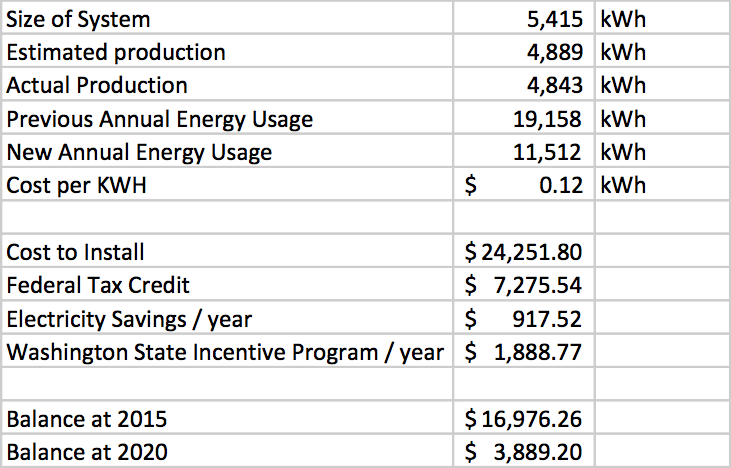Screen dimensions: 731x468
Task: Select the 'Estimated production' label cell
Action: click(x=227, y=51)
